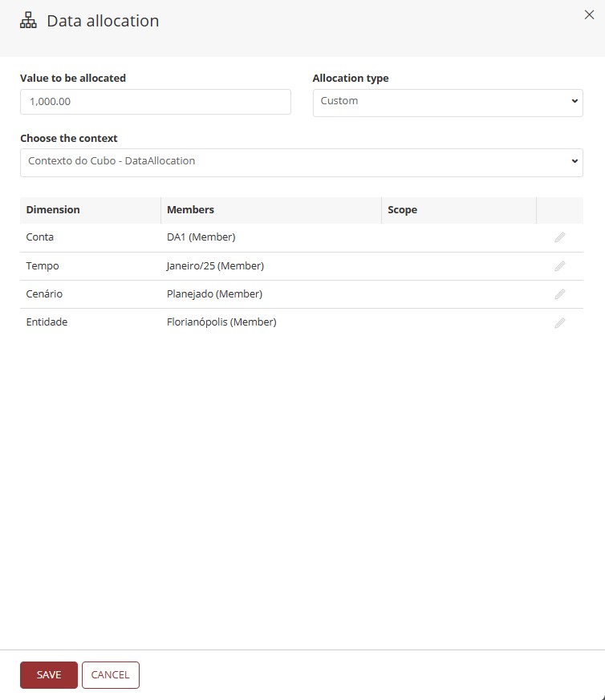Click the edit pencil for Tempo row
Image resolution: width=605 pixels, height=700 pixels.
tap(559, 266)
